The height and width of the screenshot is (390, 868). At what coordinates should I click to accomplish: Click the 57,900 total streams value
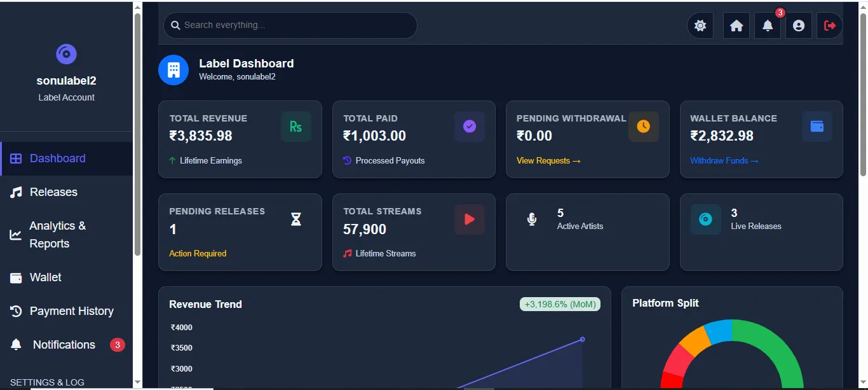tap(365, 229)
